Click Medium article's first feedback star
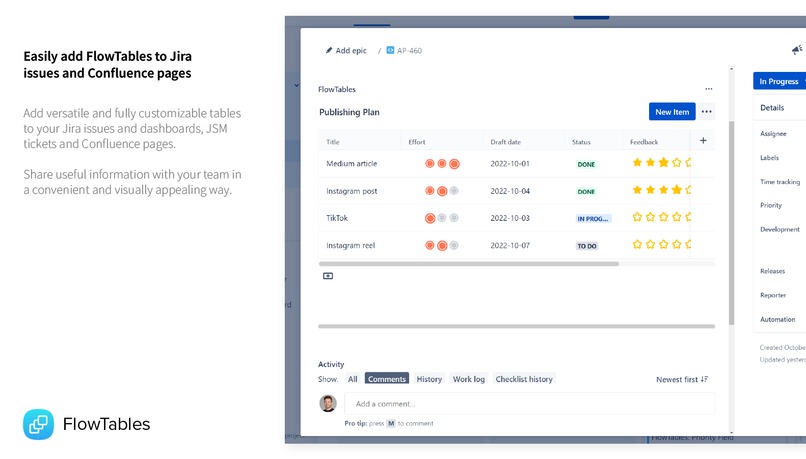Viewport: 806px width, 459px height. 637,162
